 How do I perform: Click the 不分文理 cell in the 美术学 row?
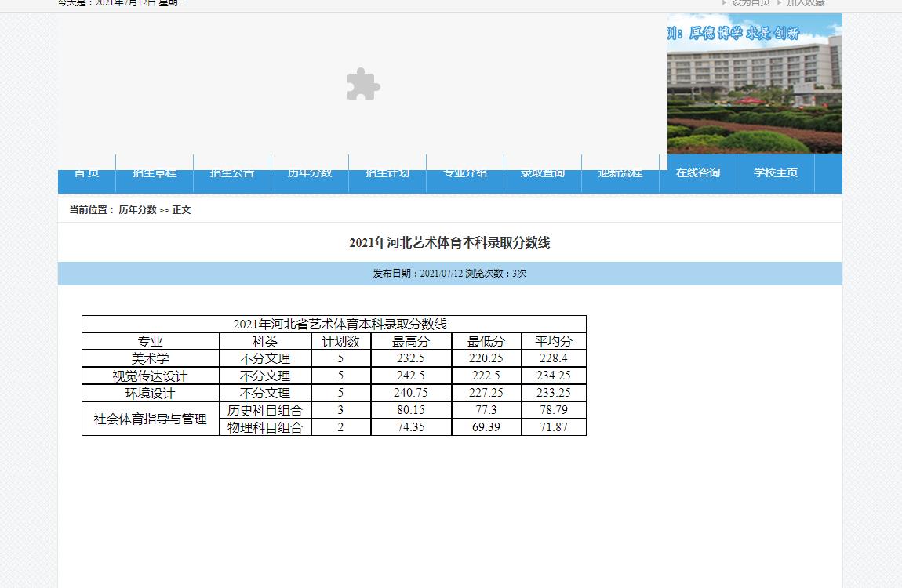(x=265, y=358)
